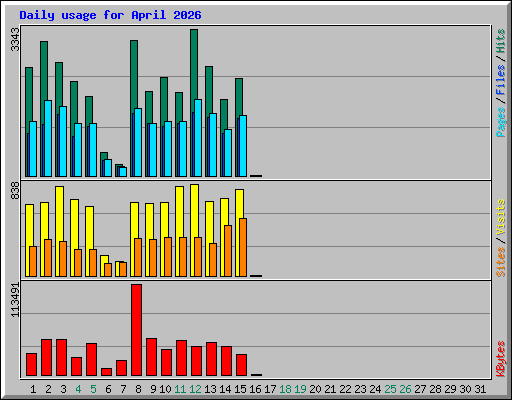Click the red KBytes bar for day 1
The height and width of the screenshot is (400, 512).
[31, 364]
